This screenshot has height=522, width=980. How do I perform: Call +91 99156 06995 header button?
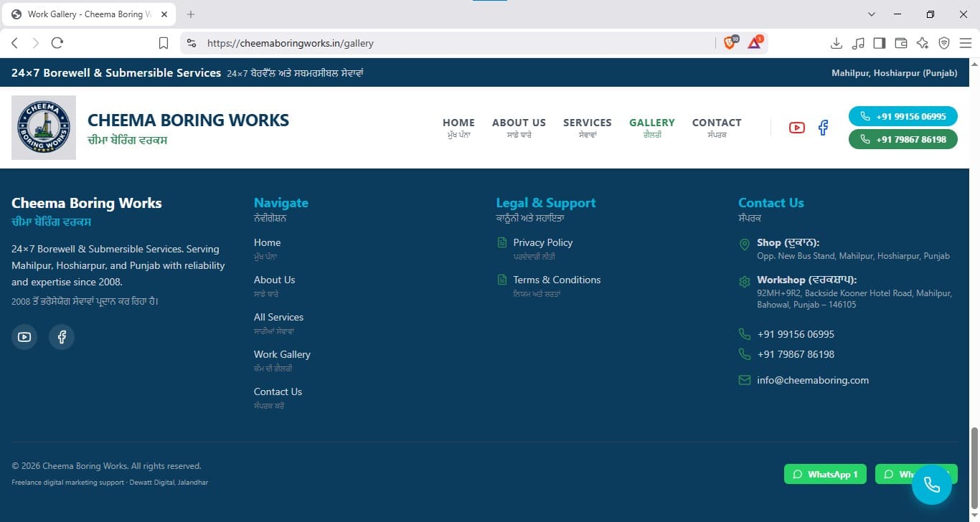(x=903, y=116)
